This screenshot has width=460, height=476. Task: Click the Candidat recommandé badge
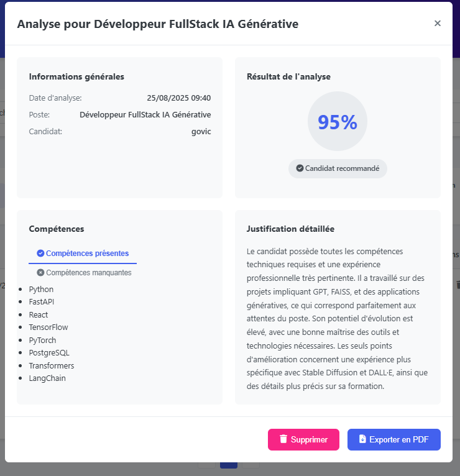[338, 168]
